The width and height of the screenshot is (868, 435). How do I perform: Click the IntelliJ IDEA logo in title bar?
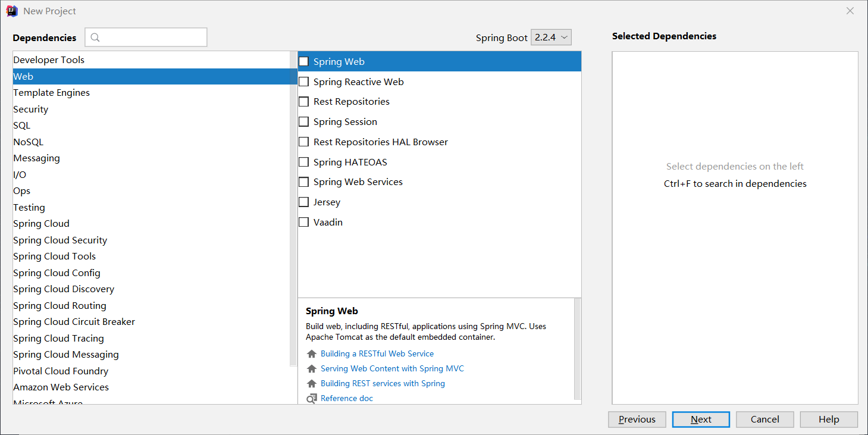(12, 11)
